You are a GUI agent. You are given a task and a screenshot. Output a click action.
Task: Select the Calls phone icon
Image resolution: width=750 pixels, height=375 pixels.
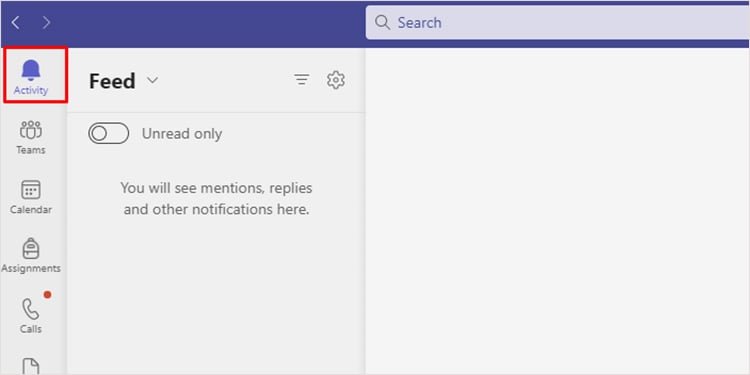pos(31,309)
